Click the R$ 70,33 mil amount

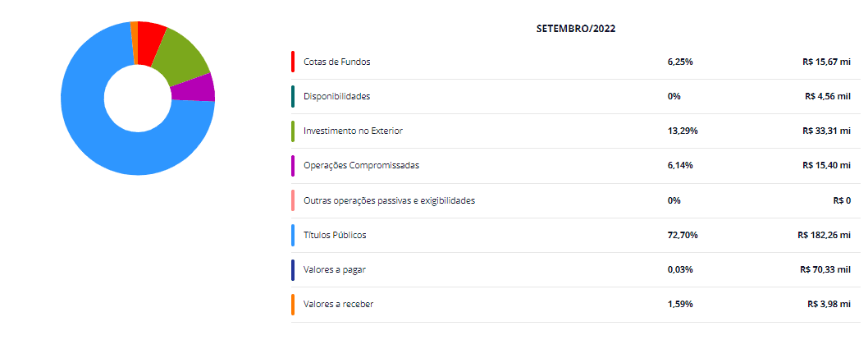point(825,269)
